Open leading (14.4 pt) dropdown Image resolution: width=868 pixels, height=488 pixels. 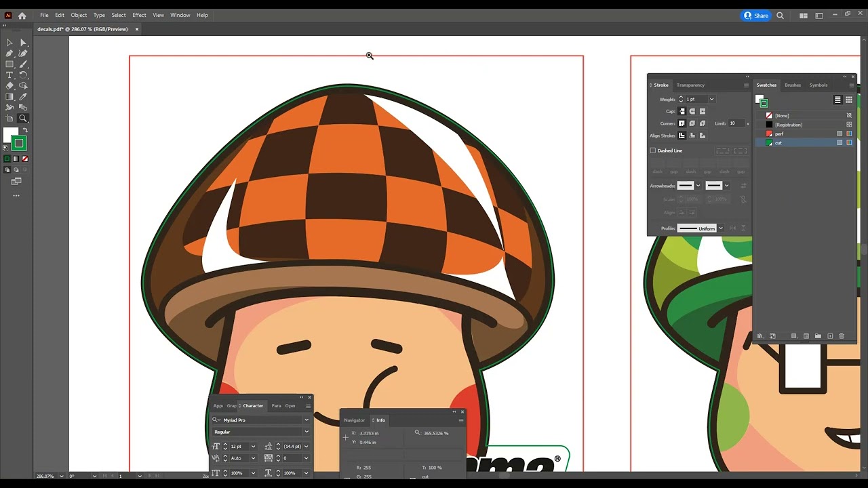307,447
